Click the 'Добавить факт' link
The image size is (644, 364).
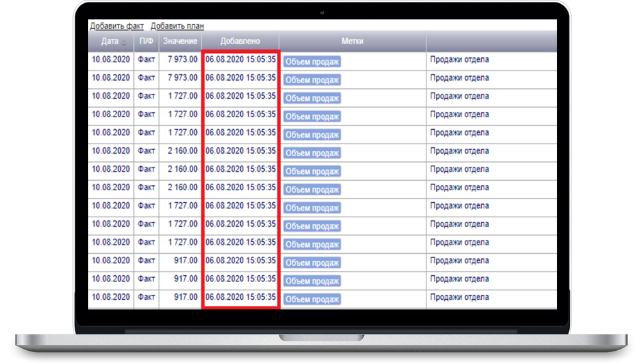(116, 26)
